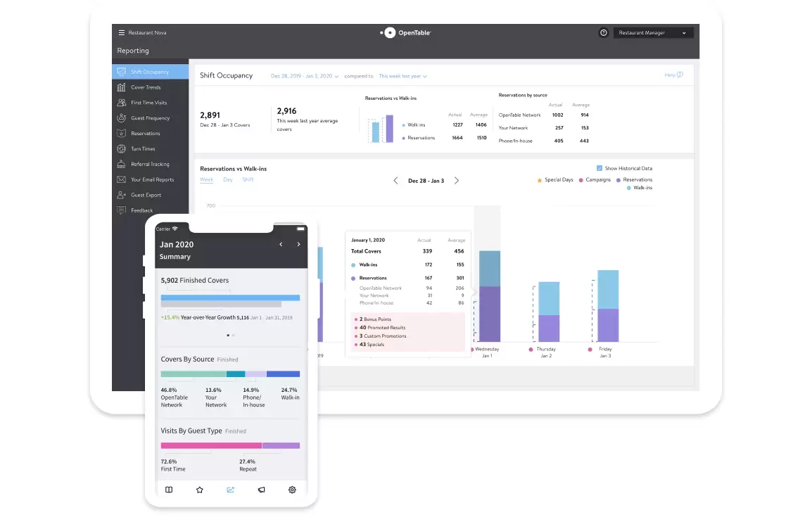Click the pink First Time segment on the phone
Image resolution: width=812 pixels, height=515 pixels.
tap(211, 445)
